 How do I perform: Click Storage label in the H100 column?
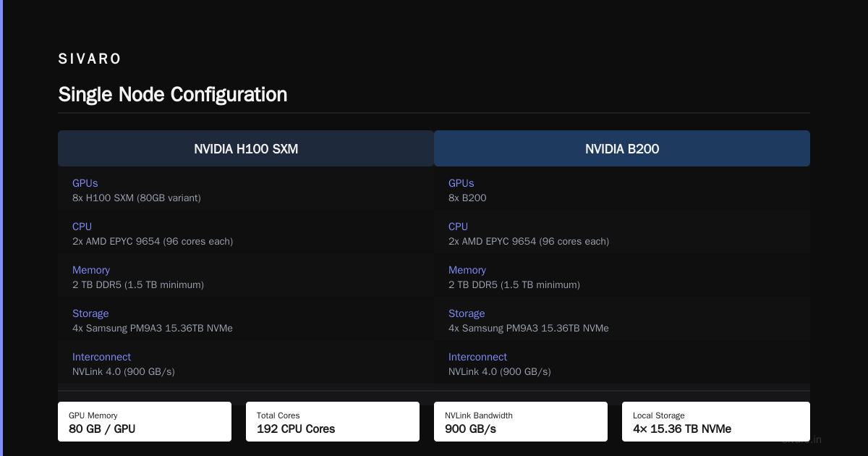90,313
